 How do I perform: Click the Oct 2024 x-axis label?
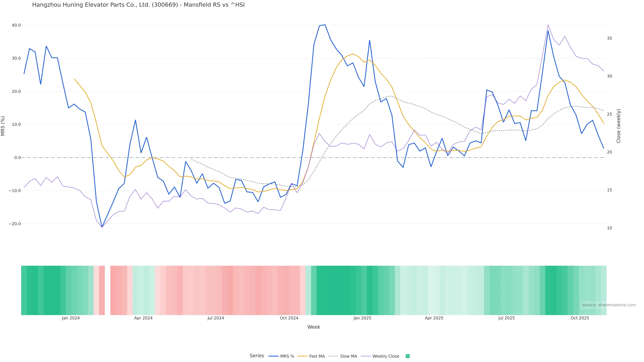coord(289,318)
